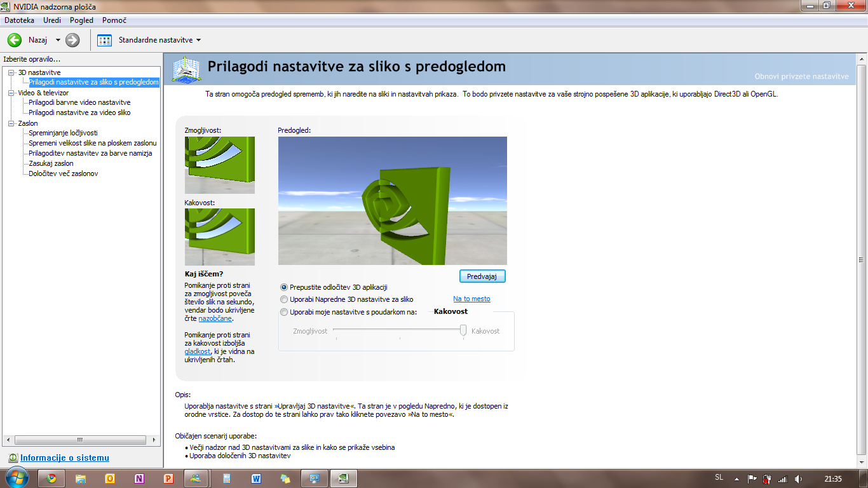The width and height of the screenshot is (868, 488).
Task: Select Uporabi moje nastavitve s poudarkom option
Action: click(284, 312)
